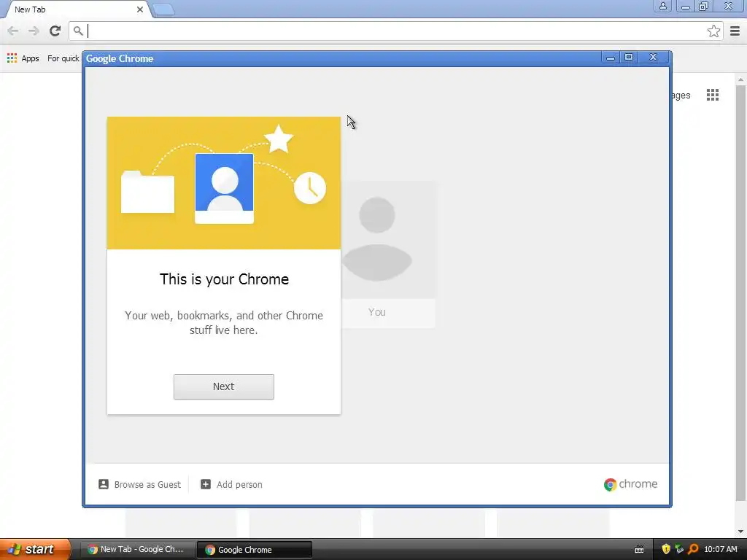Click the keyboard icon in system tray
This screenshot has width=747, height=560.
coord(639,550)
